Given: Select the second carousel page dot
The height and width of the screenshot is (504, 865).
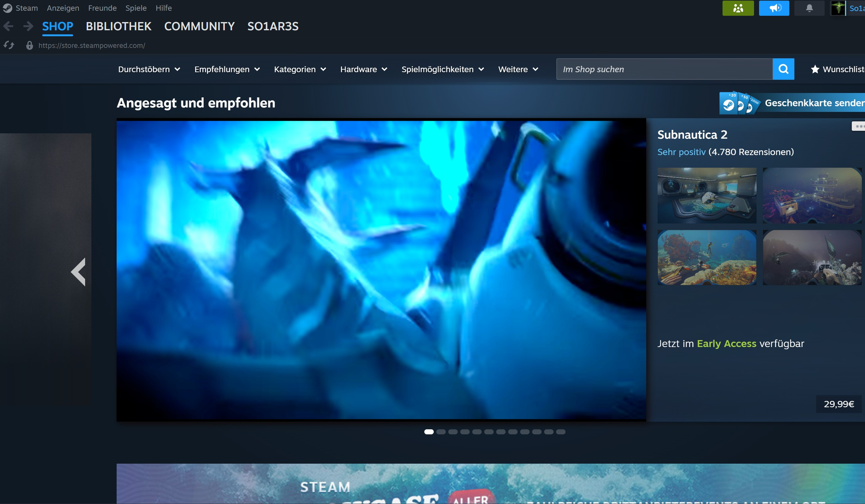Looking at the screenshot, I should click(441, 432).
